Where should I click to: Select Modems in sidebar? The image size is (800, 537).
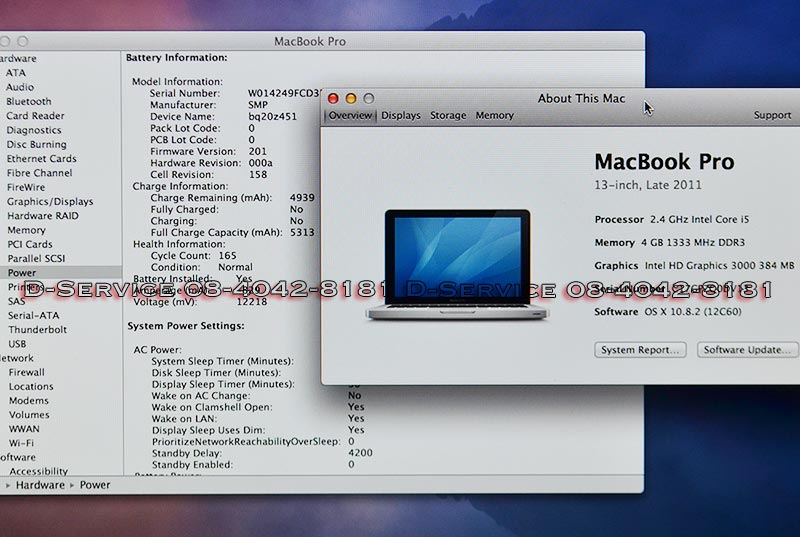tap(29, 401)
